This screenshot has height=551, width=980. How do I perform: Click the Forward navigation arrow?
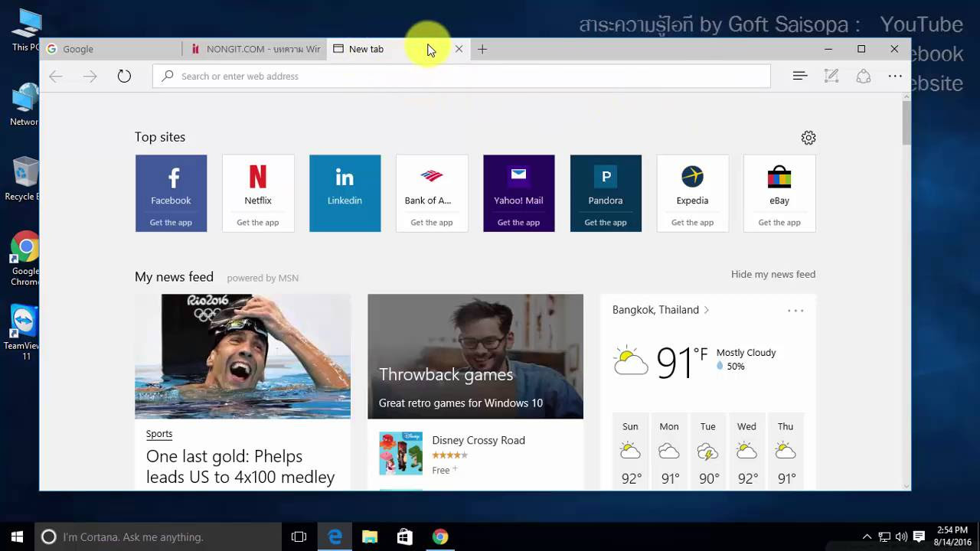pos(90,76)
